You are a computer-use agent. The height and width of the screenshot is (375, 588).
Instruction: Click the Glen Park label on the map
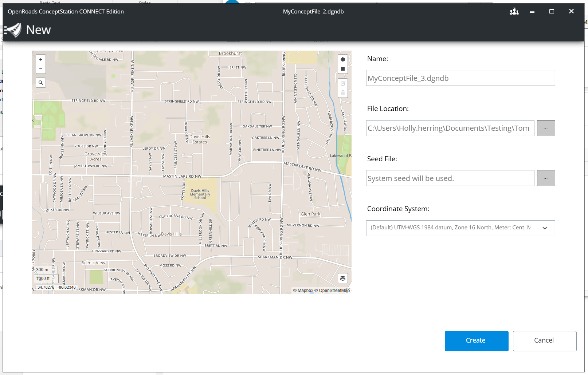click(310, 214)
